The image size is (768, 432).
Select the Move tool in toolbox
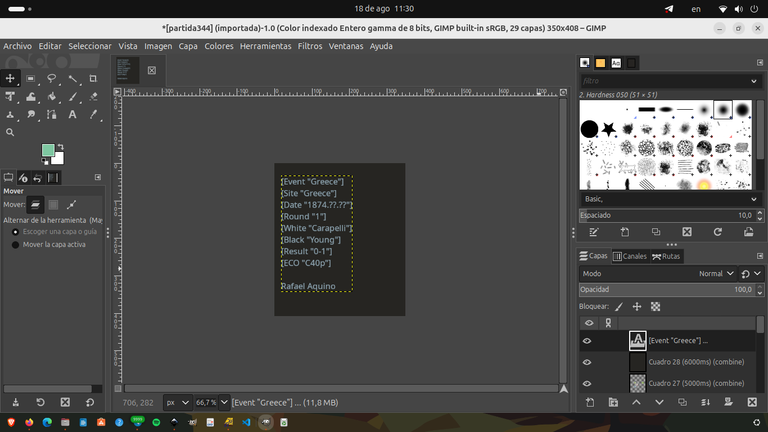tap(10, 78)
